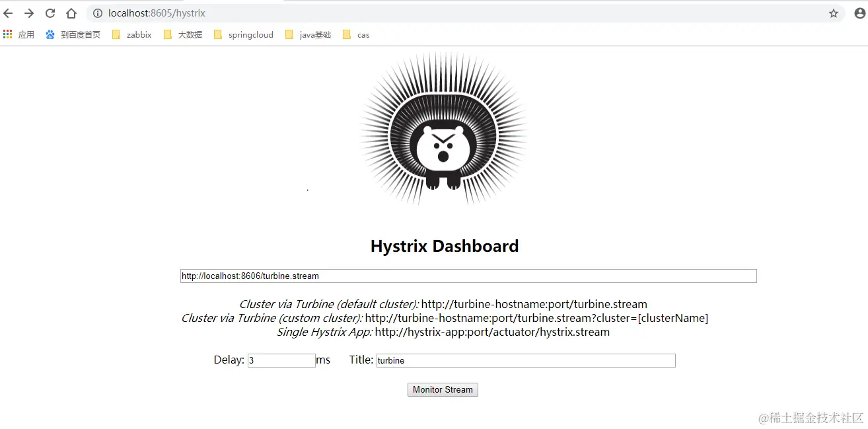
Task: View site information icon in address bar
Action: click(x=97, y=13)
